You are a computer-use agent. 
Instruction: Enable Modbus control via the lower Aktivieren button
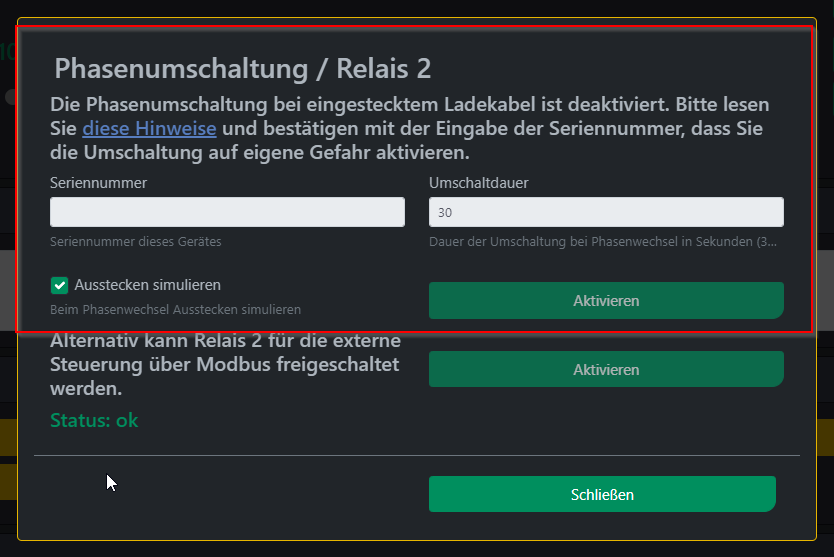606,369
